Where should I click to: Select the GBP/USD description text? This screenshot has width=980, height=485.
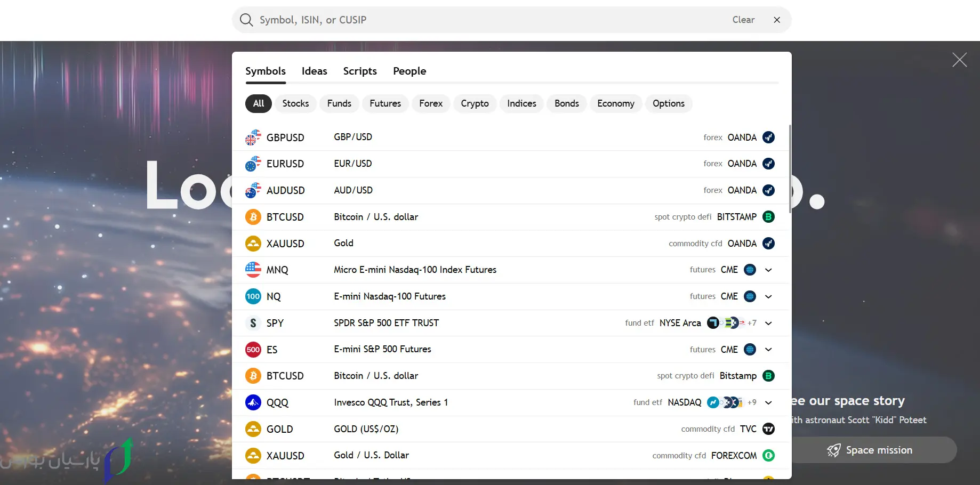353,137
